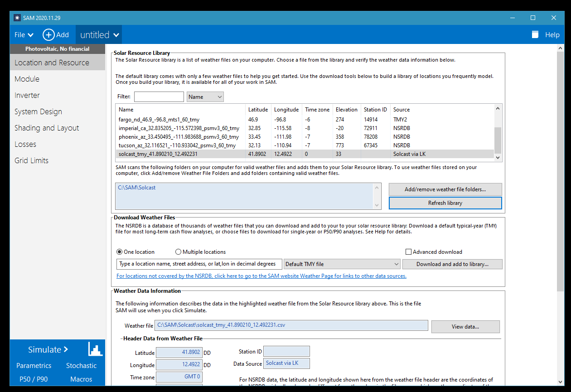Screen dimensions: 571x392
Task: Sort library by Station ID column header
Action: point(375,110)
